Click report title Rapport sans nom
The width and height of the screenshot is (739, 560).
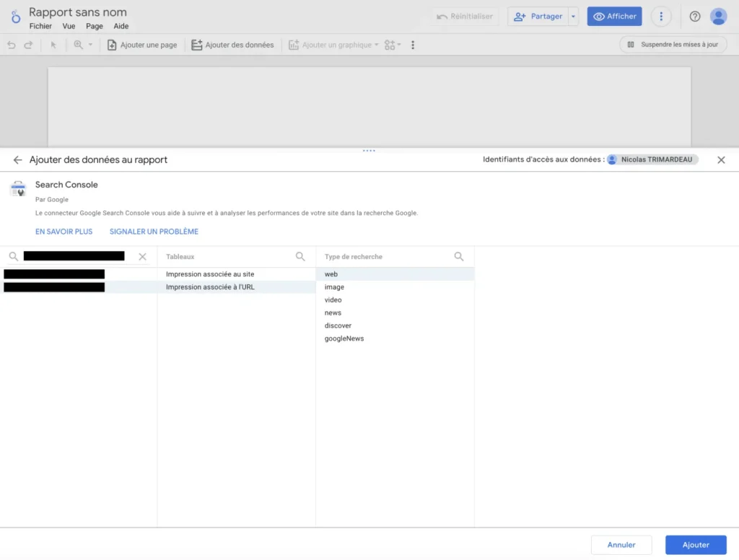[78, 12]
